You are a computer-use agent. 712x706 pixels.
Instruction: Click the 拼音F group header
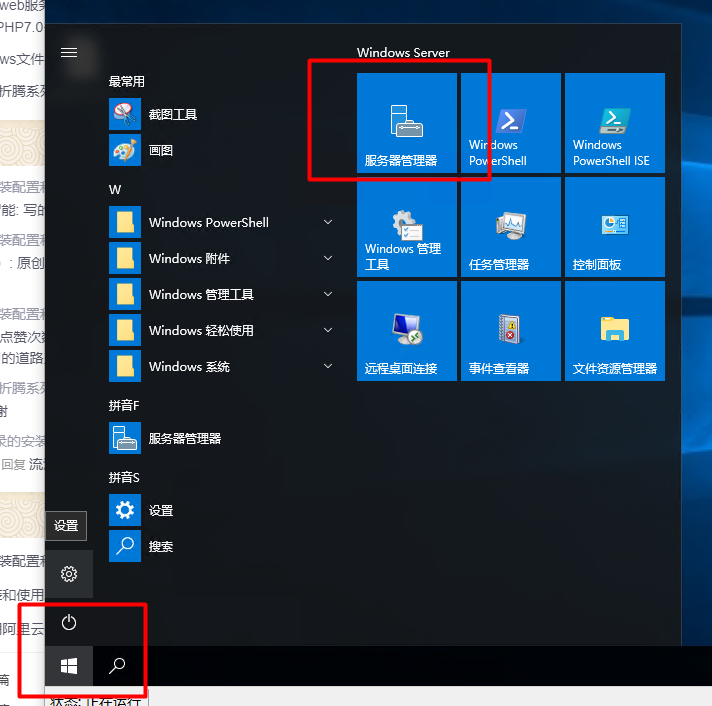[x=124, y=405]
